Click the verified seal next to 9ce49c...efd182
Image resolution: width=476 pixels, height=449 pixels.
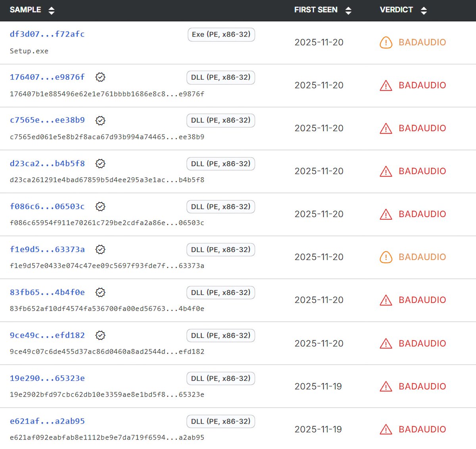[100, 335]
